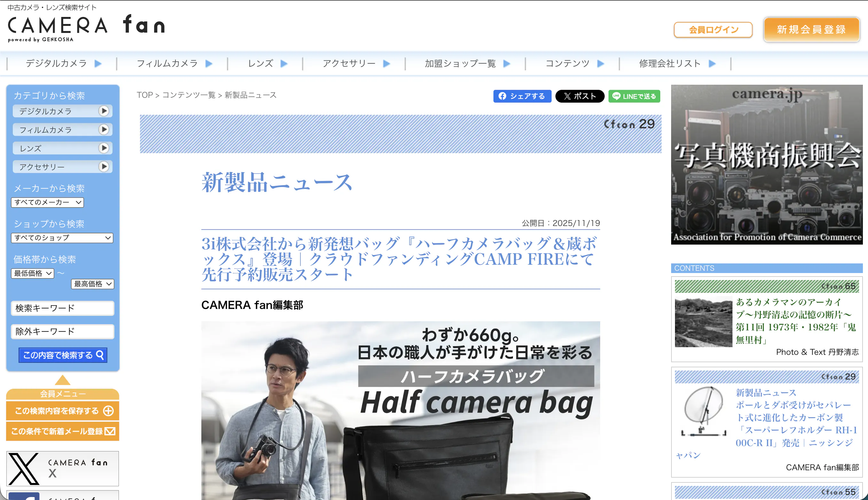Click play arrow beside sidebar デジタルカメラ

[104, 111]
